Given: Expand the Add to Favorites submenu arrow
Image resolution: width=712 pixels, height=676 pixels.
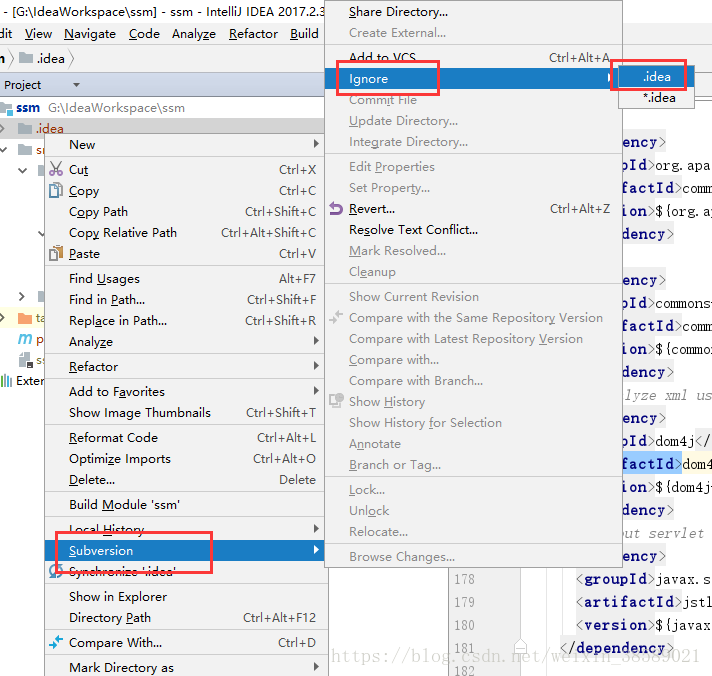Looking at the screenshot, I should pos(316,390).
